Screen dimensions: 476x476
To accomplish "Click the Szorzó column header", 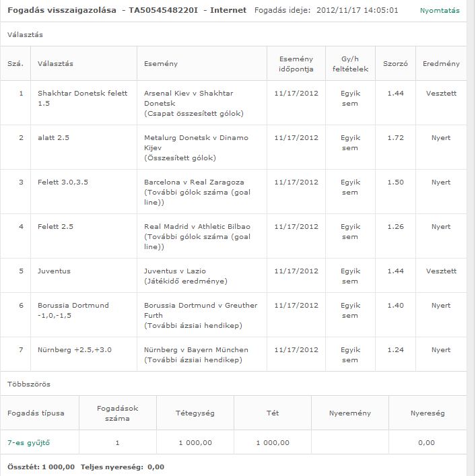I will (x=395, y=64).
